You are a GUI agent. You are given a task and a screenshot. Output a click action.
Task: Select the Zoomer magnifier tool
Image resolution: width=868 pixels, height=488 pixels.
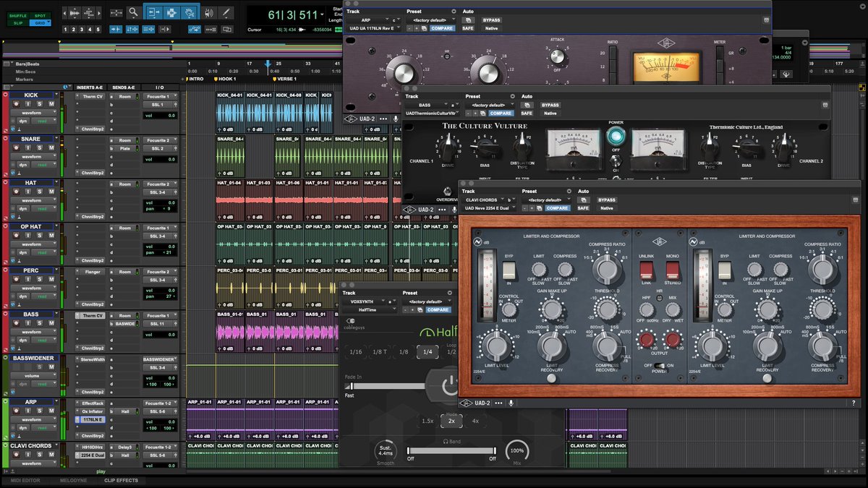(x=133, y=13)
